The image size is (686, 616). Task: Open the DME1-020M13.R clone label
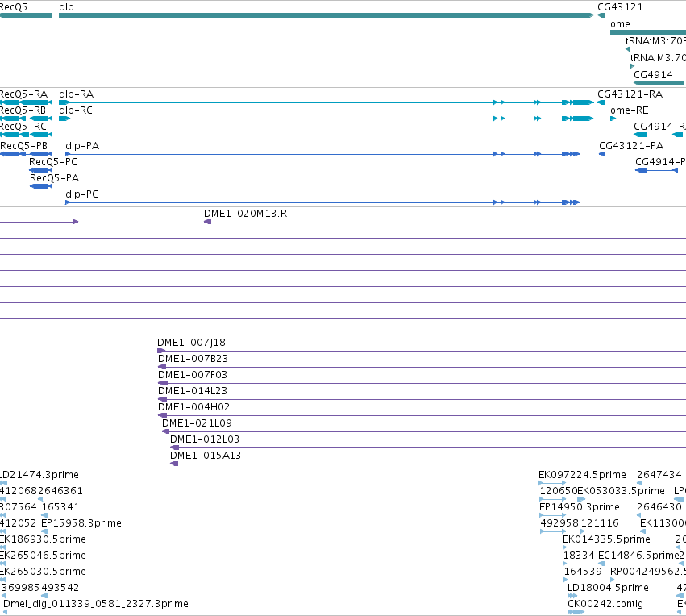point(245,214)
